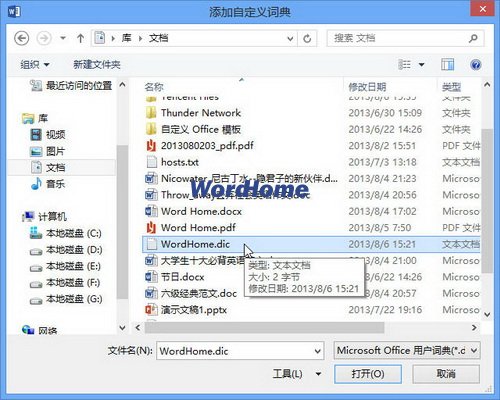This screenshot has height=400, width=500.
Task: Open the 音乐 library
Action: click(48, 184)
